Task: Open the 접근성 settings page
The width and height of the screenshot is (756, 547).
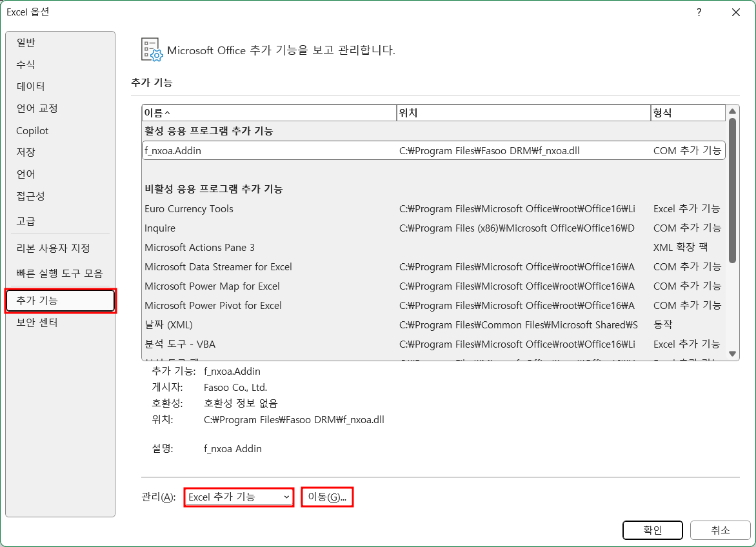Action: (30, 196)
